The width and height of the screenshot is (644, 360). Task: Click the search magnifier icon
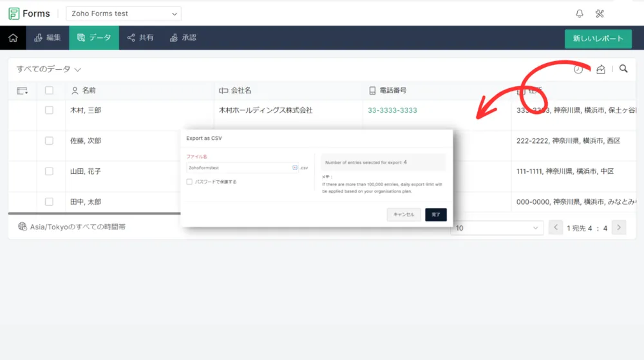click(x=623, y=68)
